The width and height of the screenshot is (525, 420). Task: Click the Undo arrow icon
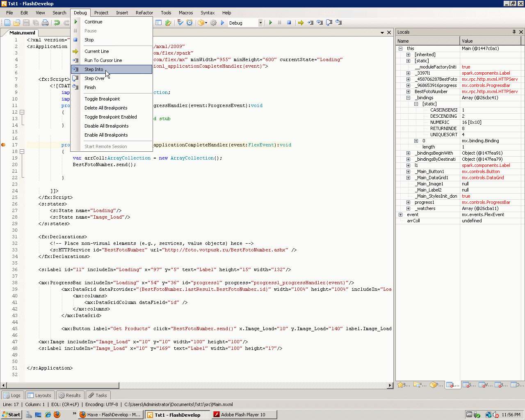[57, 23]
